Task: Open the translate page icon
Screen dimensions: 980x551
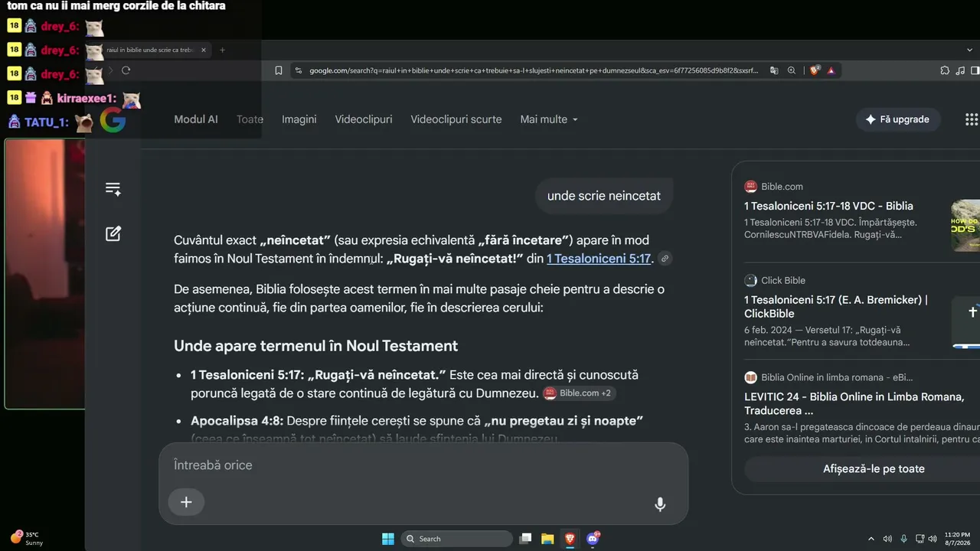Action: click(774, 70)
